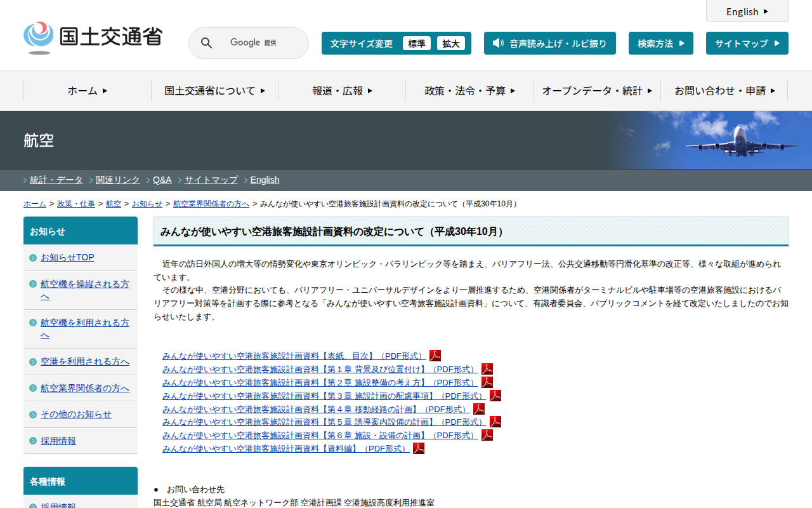Screen dimensions: 812x508
Task: Open 【資料編】 PDF text link
Action: (x=286, y=449)
